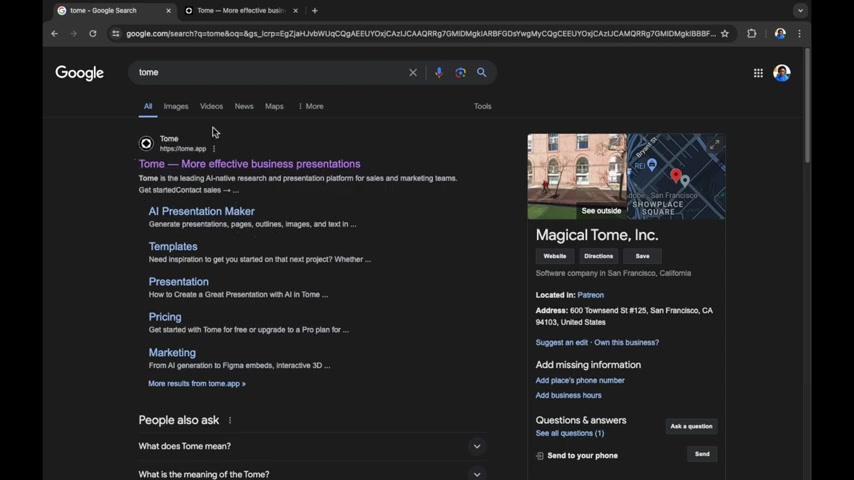Click 'Own this business?' link
Viewport: 854px width, 480px height.
(x=627, y=343)
